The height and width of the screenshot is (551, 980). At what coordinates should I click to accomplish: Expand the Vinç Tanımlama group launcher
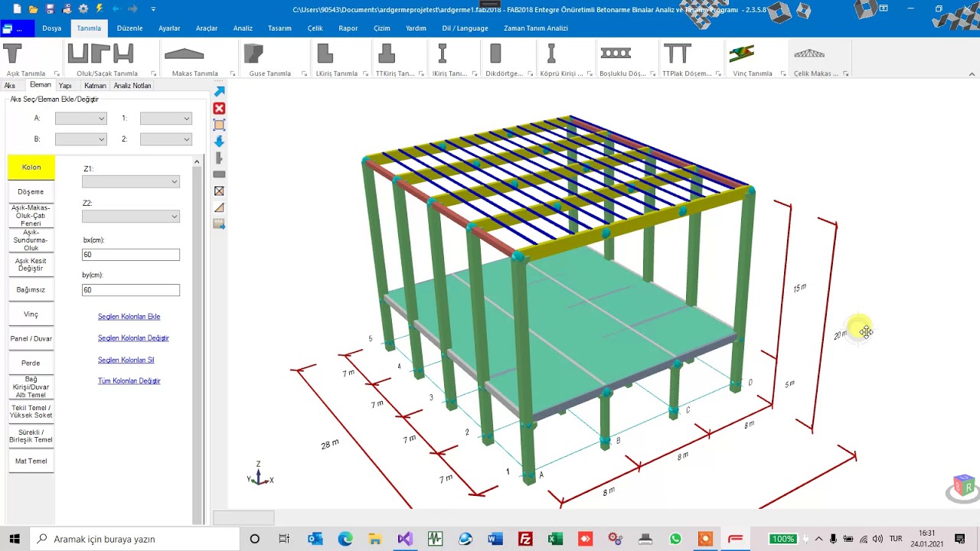782,74
